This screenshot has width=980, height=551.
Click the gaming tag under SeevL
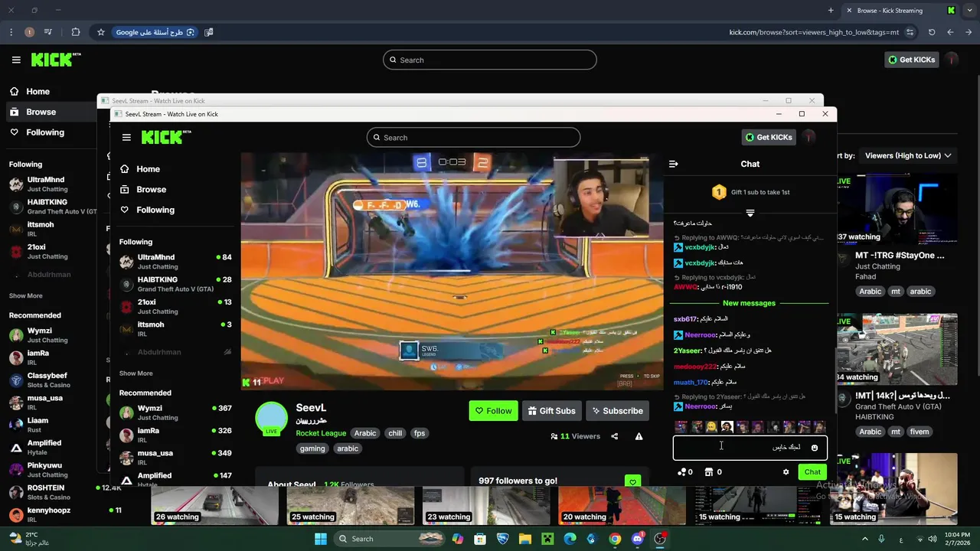point(312,448)
